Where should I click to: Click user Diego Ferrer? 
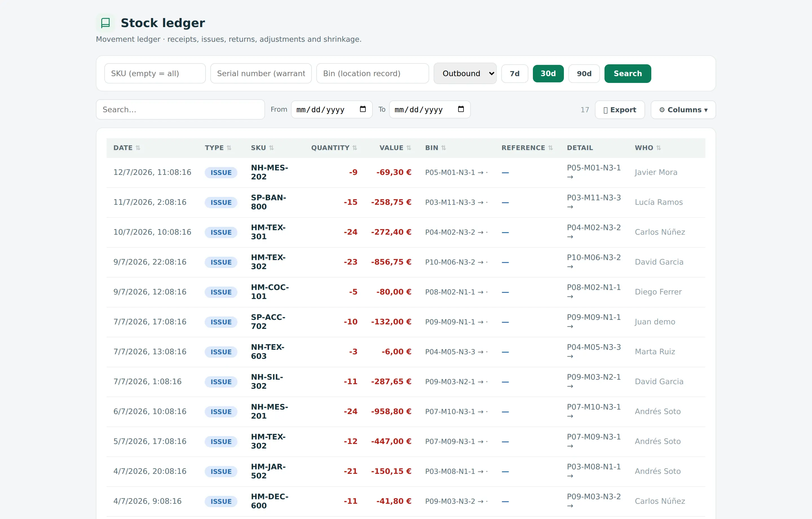(x=658, y=292)
